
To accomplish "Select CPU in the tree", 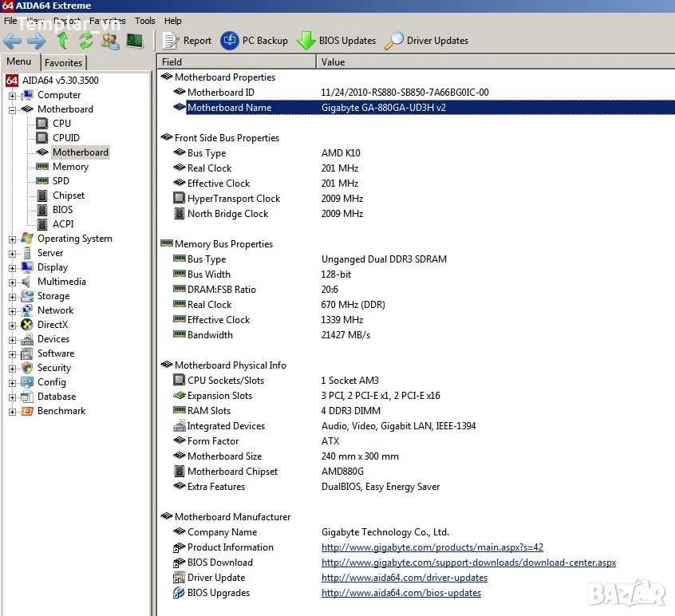I will tap(61, 124).
